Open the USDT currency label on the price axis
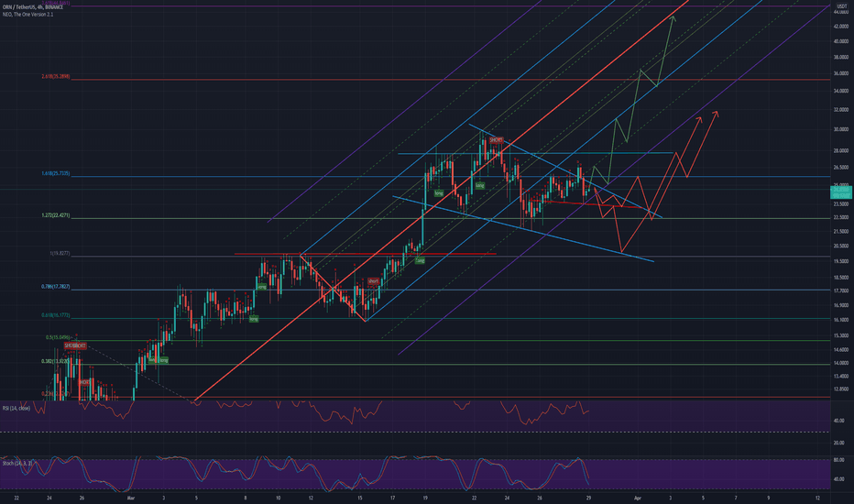Image resolution: width=854 pixels, height=504 pixels. coord(841,6)
